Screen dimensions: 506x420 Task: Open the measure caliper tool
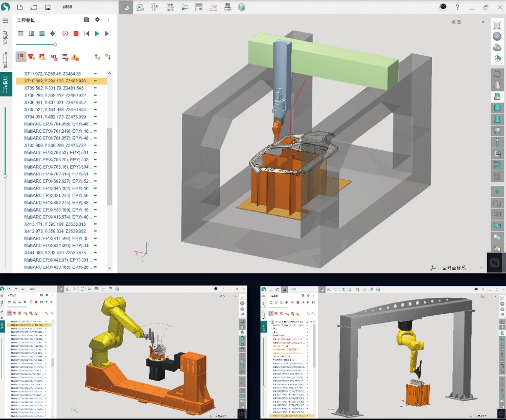click(x=154, y=7)
